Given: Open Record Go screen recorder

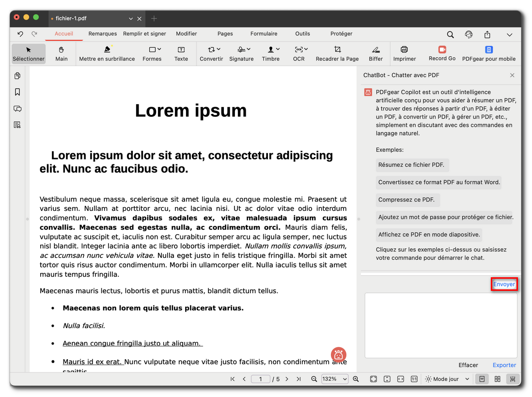Looking at the screenshot, I should [x=442, y=54].
